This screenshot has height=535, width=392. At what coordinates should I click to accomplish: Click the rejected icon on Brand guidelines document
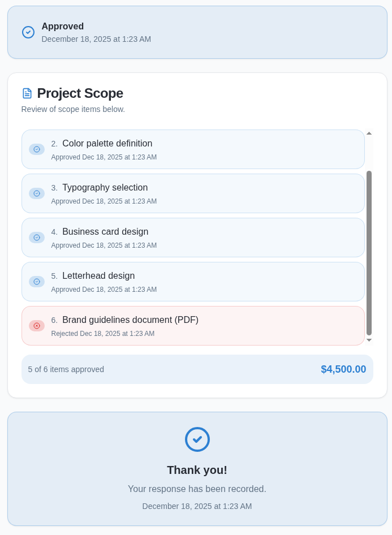37,326
